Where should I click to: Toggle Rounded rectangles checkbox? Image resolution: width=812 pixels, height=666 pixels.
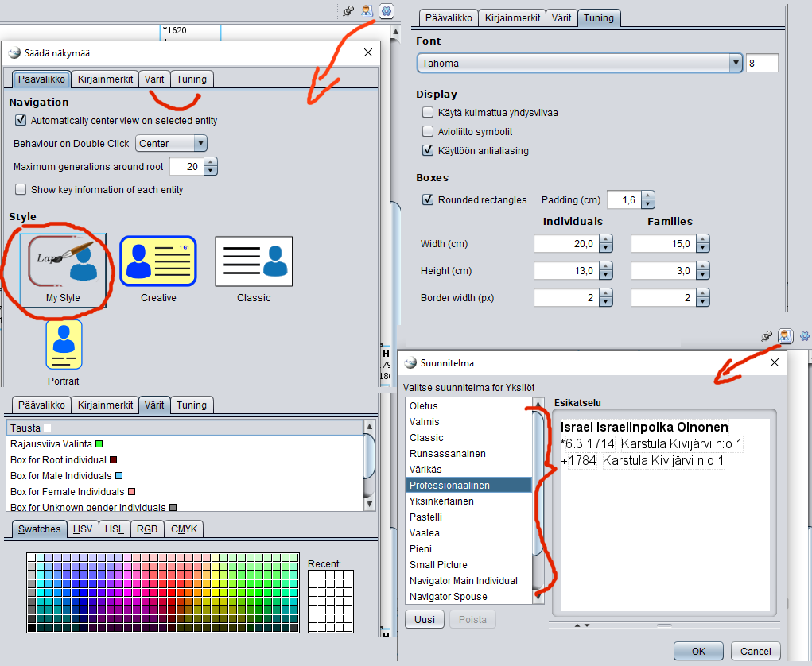pos(428,199)
